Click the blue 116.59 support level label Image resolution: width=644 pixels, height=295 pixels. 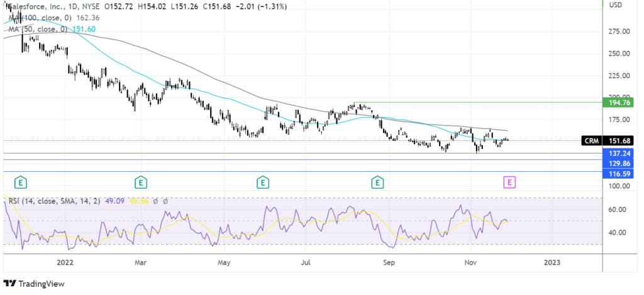618,174
